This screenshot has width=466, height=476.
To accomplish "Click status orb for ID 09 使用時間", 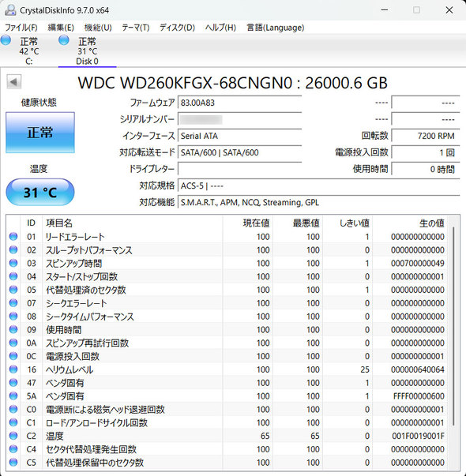I will (x=13, y=329).
